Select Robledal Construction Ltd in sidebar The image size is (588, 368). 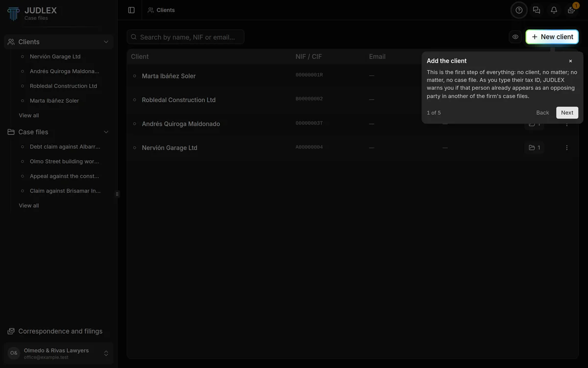point(64,86)
